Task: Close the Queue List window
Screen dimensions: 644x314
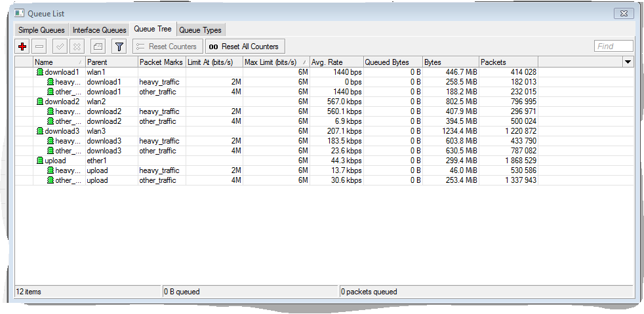Action: (624, 13)
